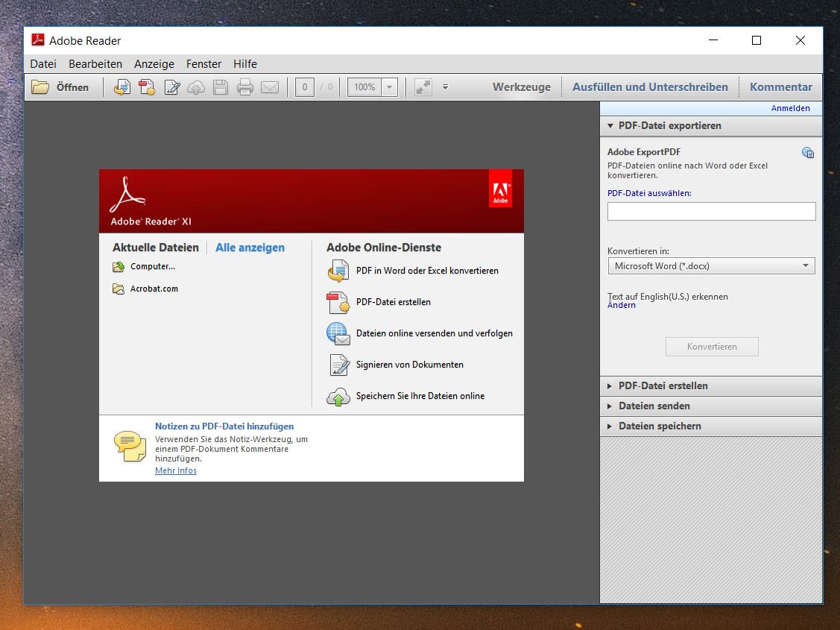
Task: Maximize the Adobe Reader window
Action: pyautogui.click(x=757, y=40)
